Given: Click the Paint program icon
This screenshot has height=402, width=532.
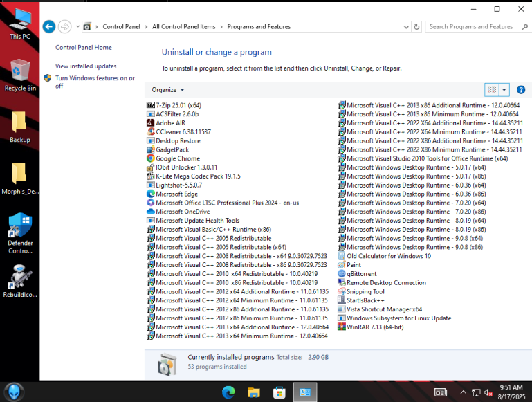Looking at the screenshot, I should pos(341,264).
